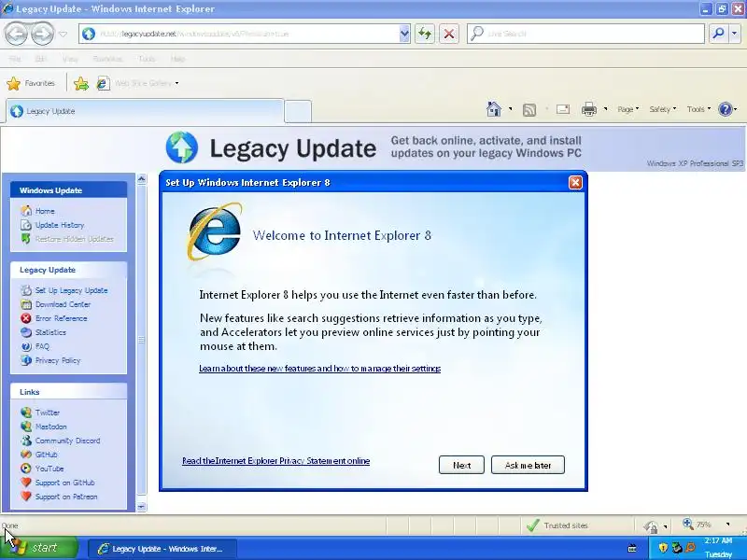Open the recent pages dropdown arrow
Screen dimensions: 747x560
[x=63, y=34]
